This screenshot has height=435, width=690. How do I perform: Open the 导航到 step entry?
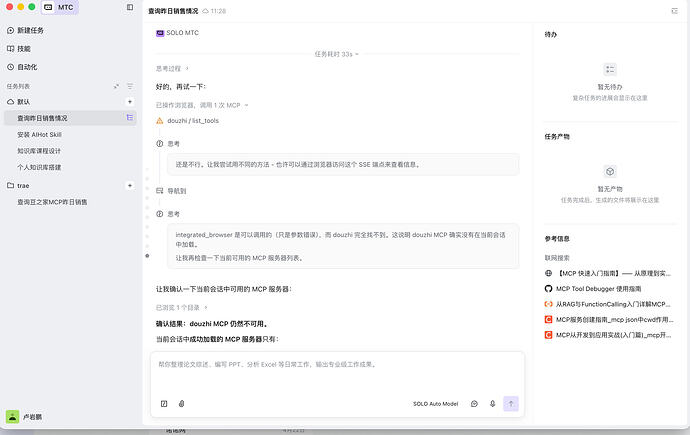[x=177, y=191]
